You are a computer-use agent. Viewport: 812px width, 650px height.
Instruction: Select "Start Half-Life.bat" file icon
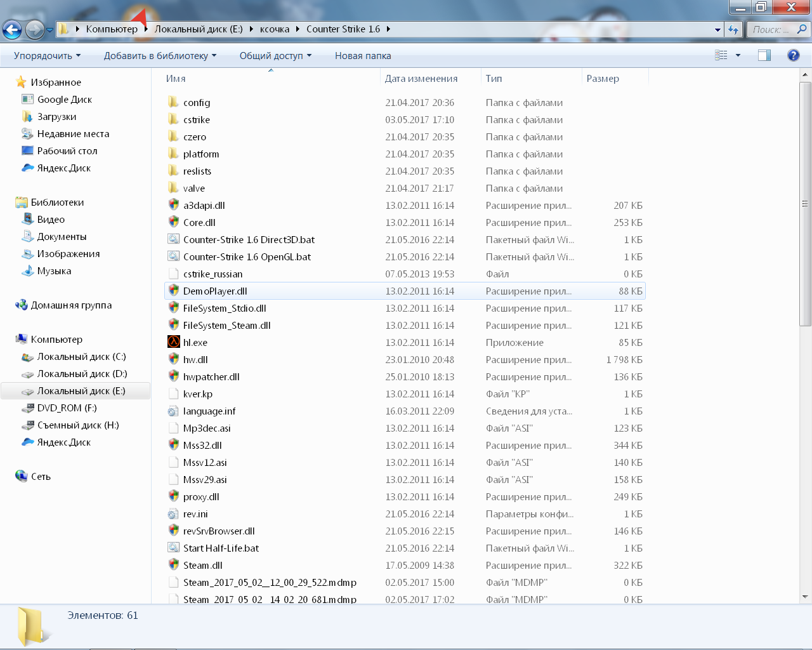[173, 547]
